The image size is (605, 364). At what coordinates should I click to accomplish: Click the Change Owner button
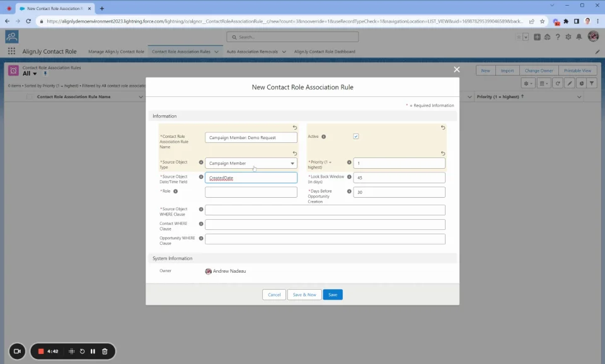(539, 71)
